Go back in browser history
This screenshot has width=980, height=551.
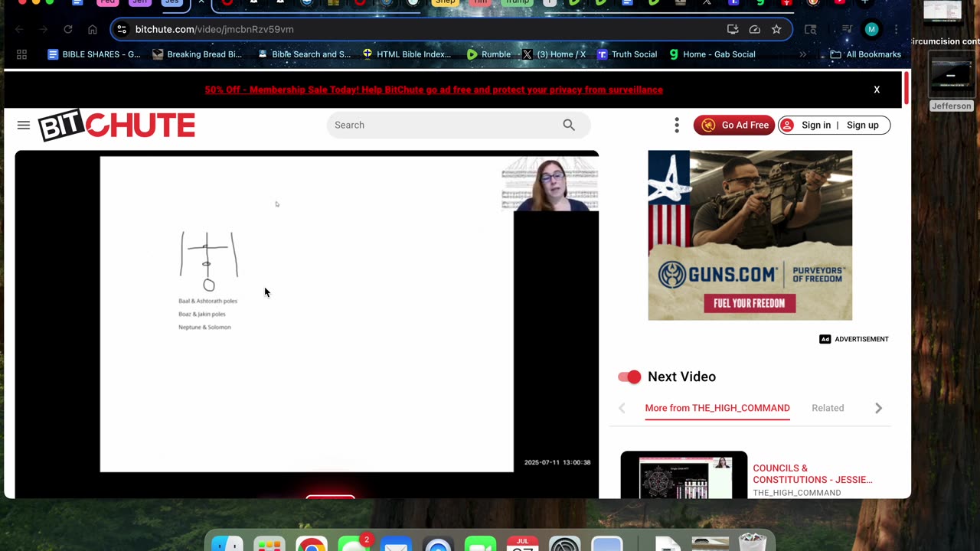[x=19, y=29]
